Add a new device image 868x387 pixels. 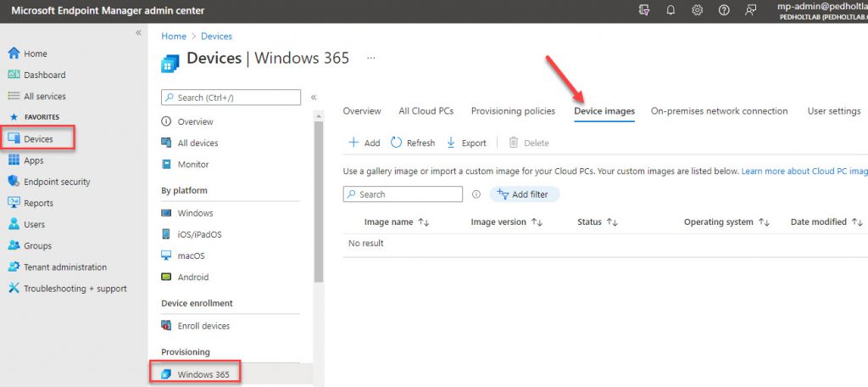click(364, 143)
